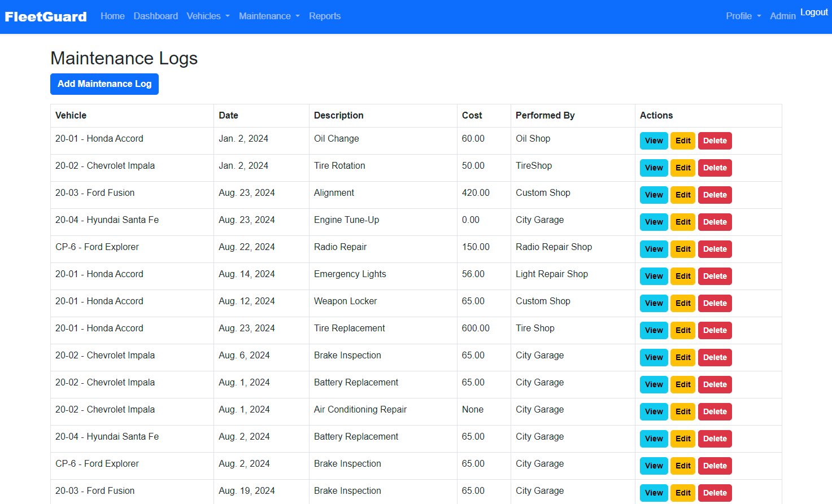Go to the Home page

(x=112, y=16)
